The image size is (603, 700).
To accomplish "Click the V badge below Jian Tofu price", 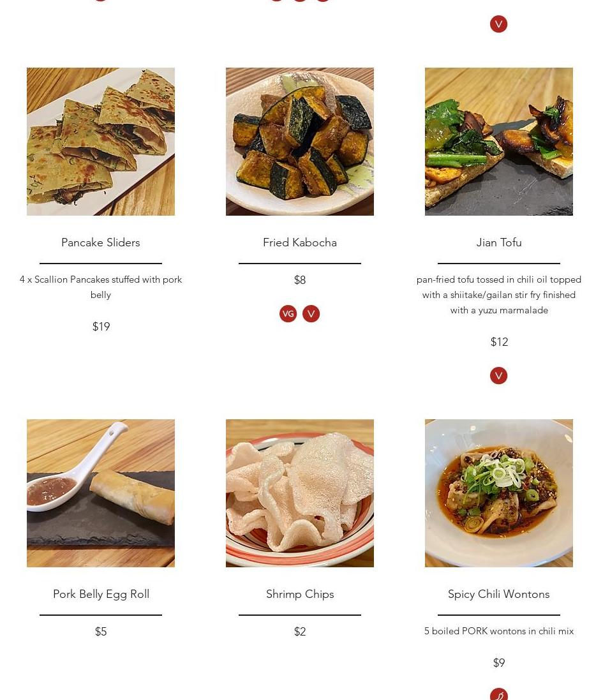I will click(498, 375).
